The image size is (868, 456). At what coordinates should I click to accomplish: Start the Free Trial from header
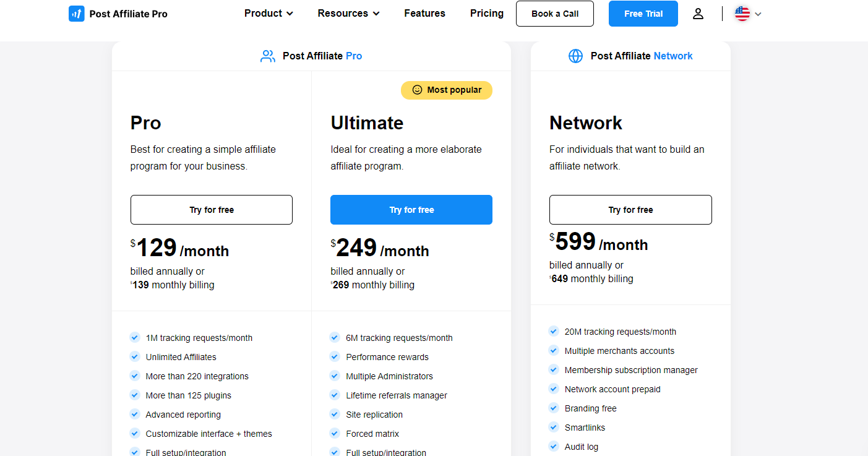pos(643,14)
